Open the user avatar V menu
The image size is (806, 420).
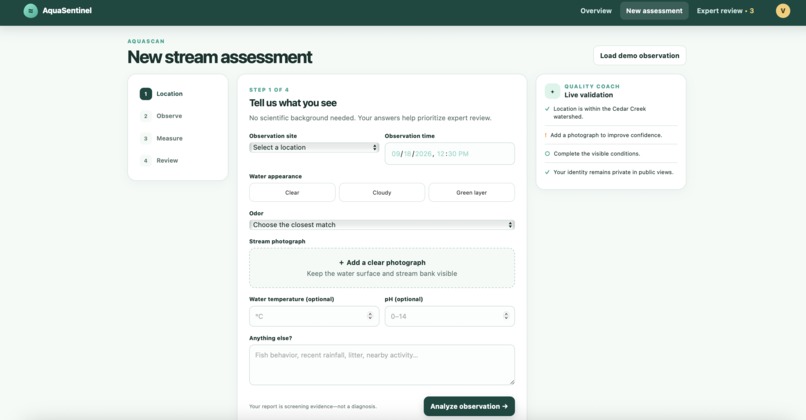pyautogui.click(x=782, y=10)
